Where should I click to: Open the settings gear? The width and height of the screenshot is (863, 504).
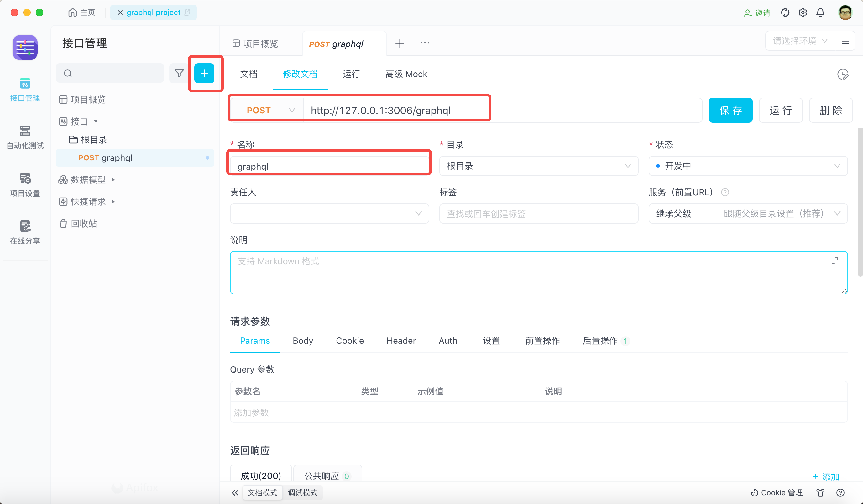coord(803,12)
